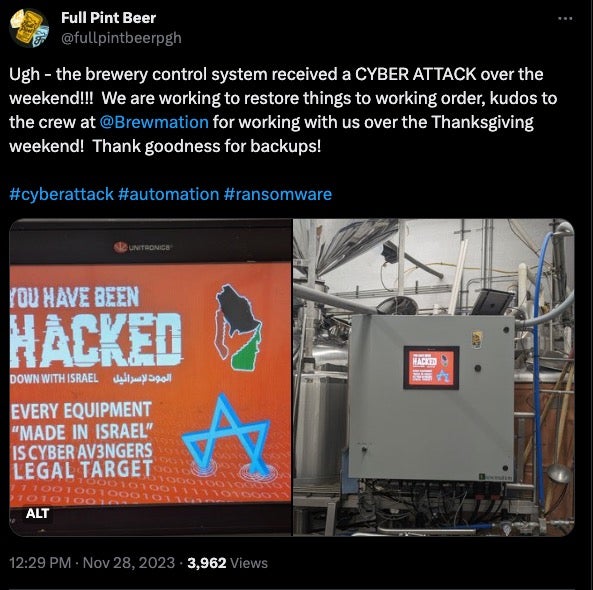
Task: Click the HACKED headline in left image
Action: (96, 341)
